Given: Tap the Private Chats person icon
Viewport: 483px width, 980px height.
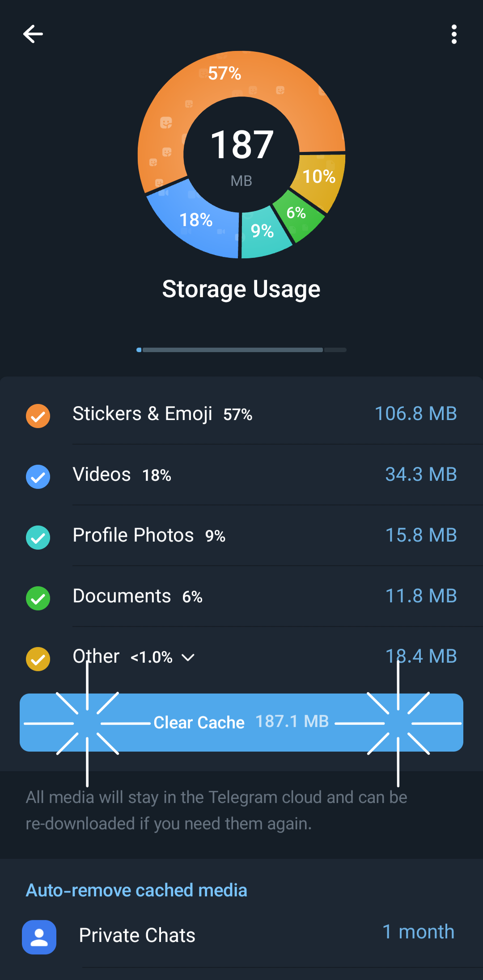Looking at the screenshot, I should pyautogui.click(x=39, y=937).
